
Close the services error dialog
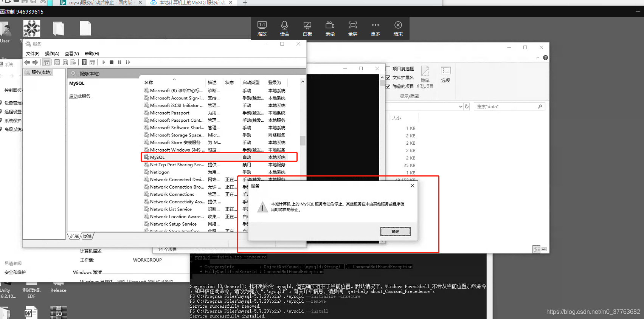[412, 186]
